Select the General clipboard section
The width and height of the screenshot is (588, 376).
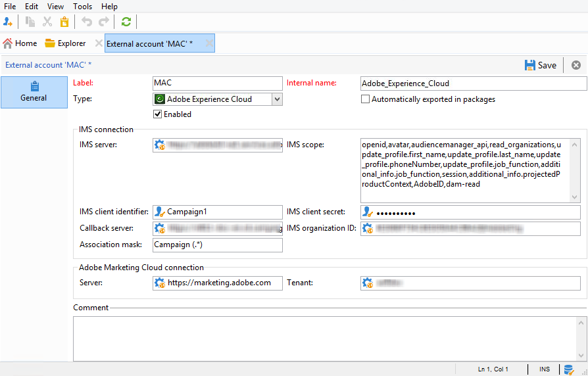34,92
